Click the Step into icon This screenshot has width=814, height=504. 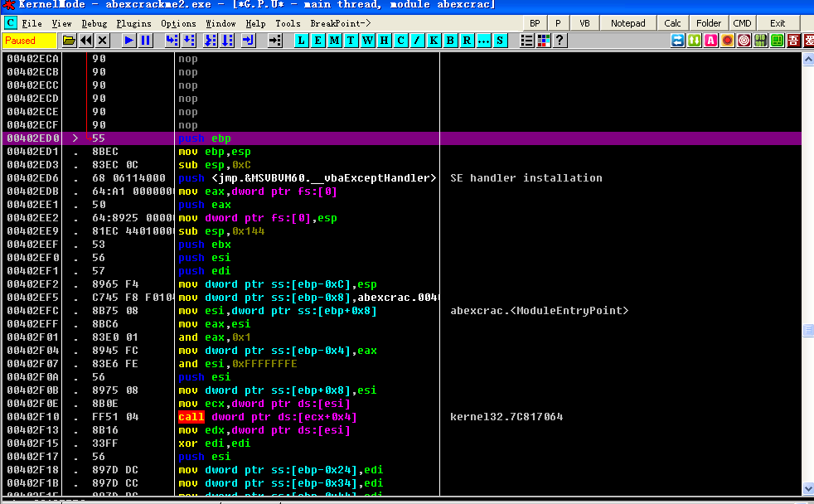[x=172, y=41]
